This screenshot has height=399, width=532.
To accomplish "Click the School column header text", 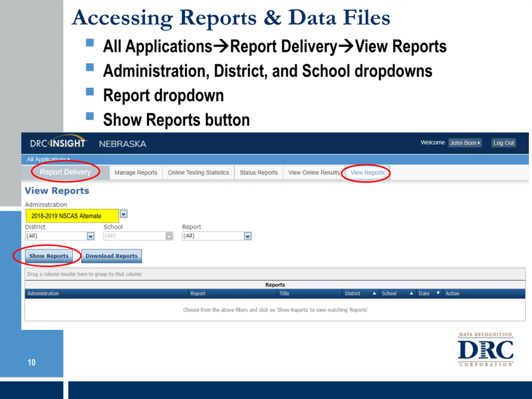I will [x=389, y=294].
